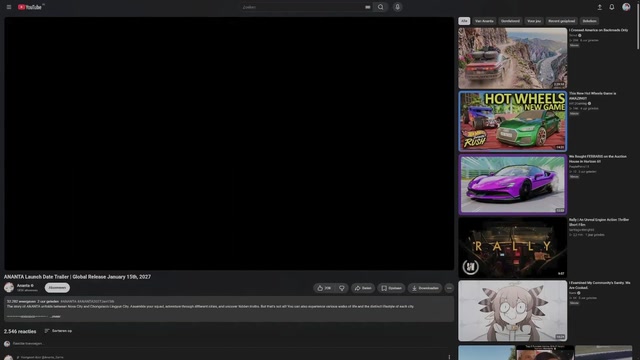The width and height of the screenshot is (640, 360).
Task: Dislike the video with thumbs down
Action: (342, 288)
